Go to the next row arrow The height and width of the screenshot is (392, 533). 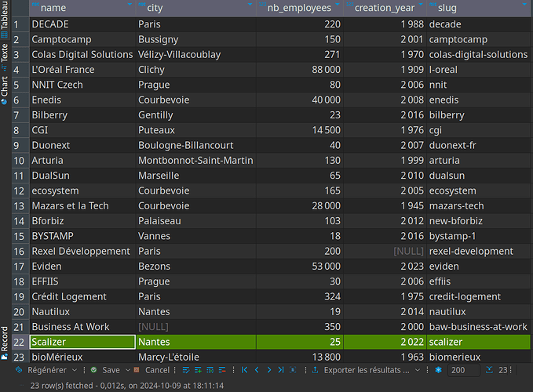(269, 370)
